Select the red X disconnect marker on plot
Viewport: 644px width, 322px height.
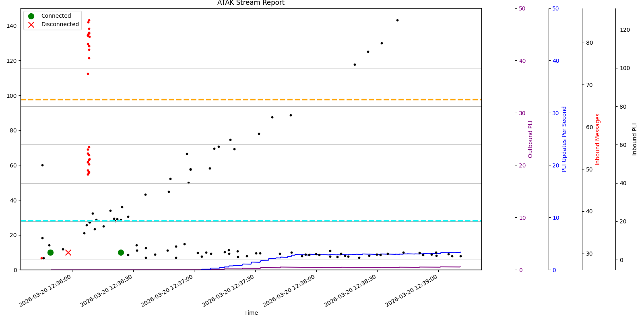[x=68, y=252]
